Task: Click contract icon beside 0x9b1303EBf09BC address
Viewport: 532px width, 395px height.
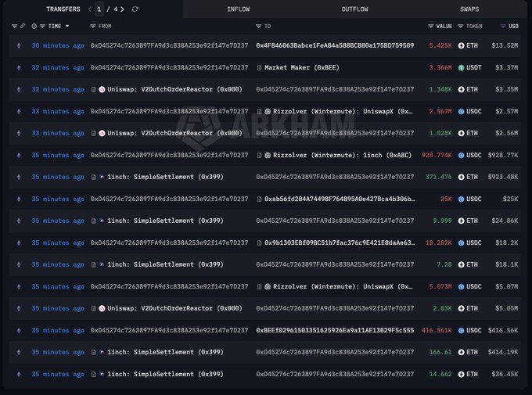Action: click(259, 243)
